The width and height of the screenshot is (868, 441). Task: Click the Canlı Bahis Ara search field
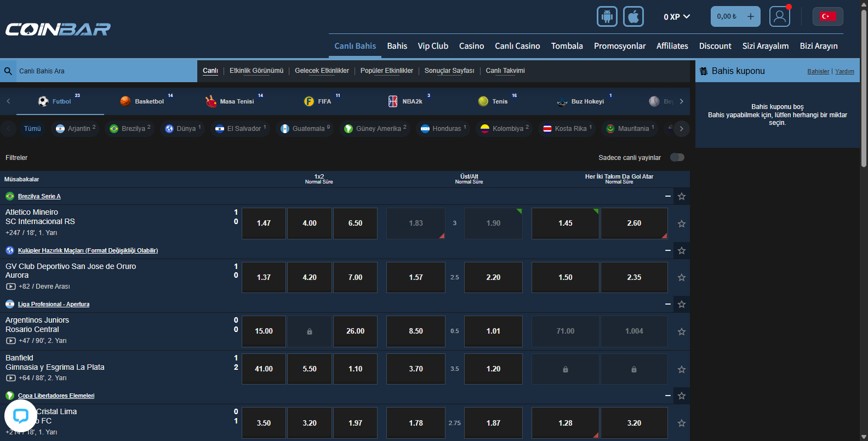point(104,71)
